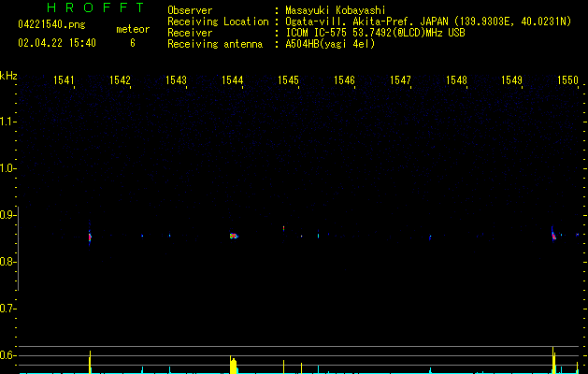The image size is (588, 374).
Task: Click the 'Receiving Location' label
Action: click(218, 22)
